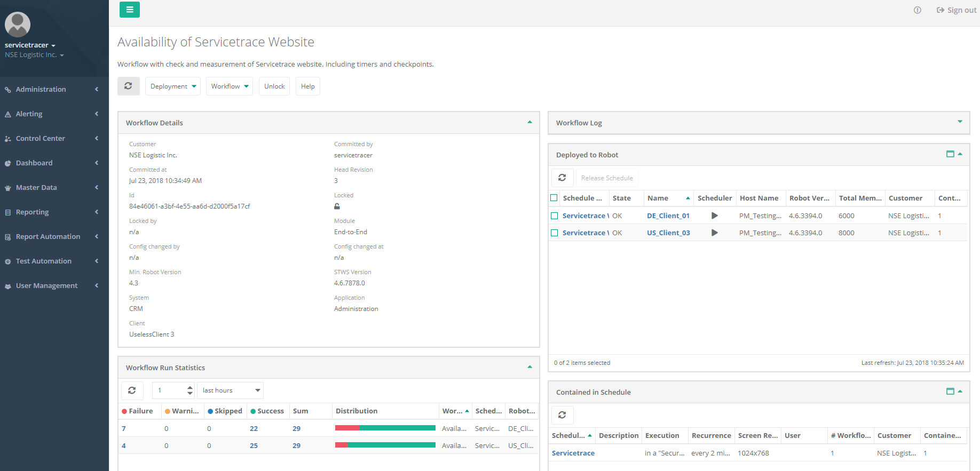Click failure count 4 link

(124, 445)
